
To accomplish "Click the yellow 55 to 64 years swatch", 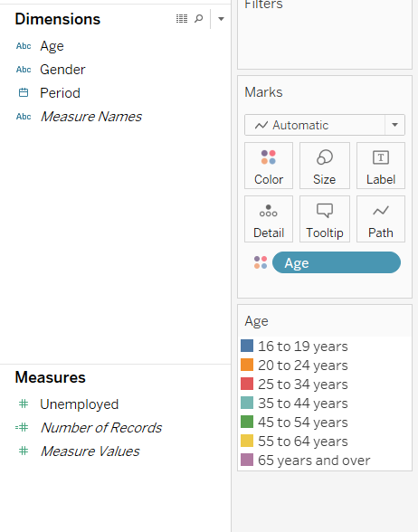I will tap(247, 442).
